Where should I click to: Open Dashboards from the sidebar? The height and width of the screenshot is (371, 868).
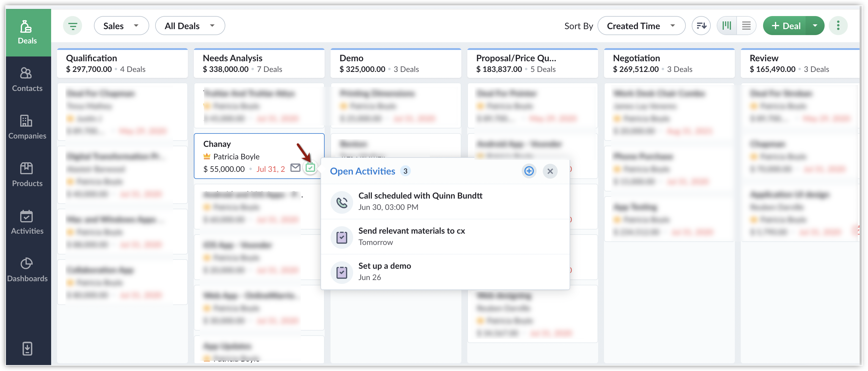coord(27,270)
